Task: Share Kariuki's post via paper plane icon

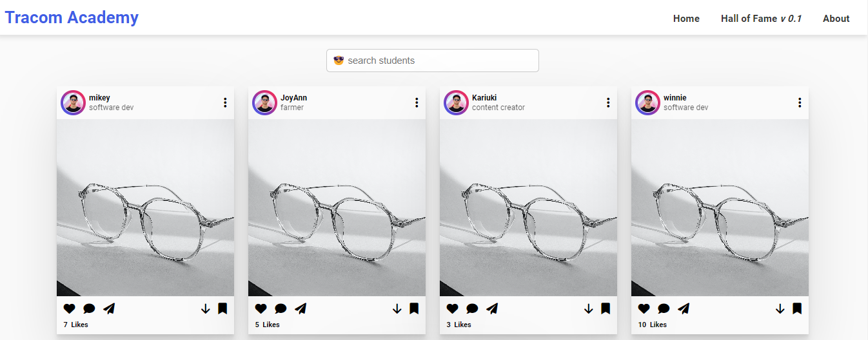Action: [x=492, y=309]
